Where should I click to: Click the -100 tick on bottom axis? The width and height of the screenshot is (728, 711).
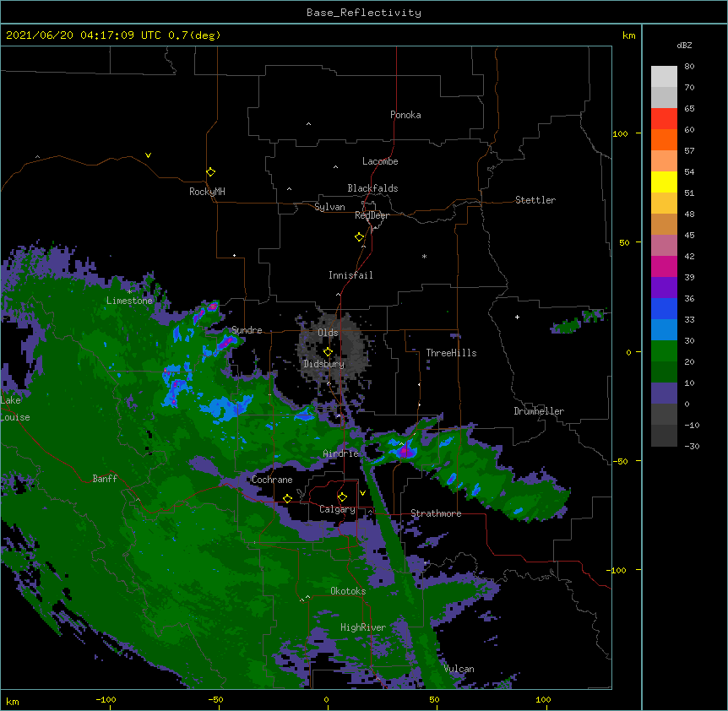click(x=106, y=700)
